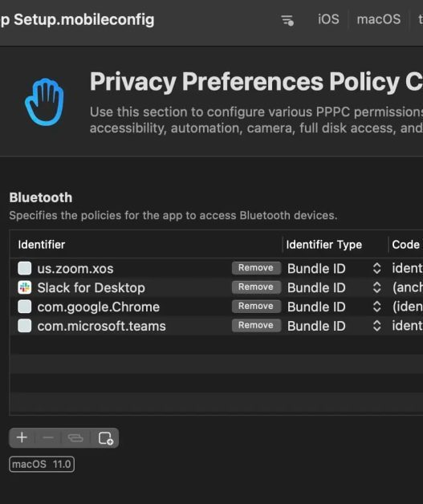Open Identifier Type dropdown for us.zoom.xos
423x504 pixels.
376,268
